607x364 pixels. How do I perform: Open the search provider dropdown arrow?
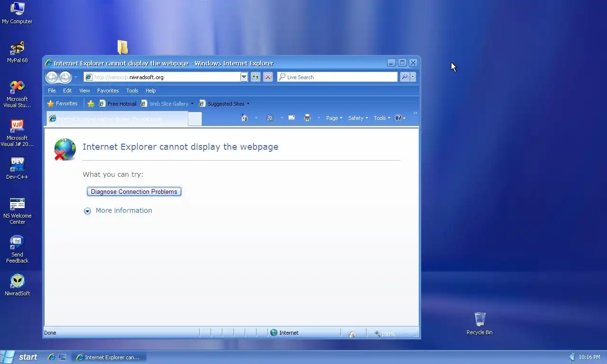[x=413, y=77]
